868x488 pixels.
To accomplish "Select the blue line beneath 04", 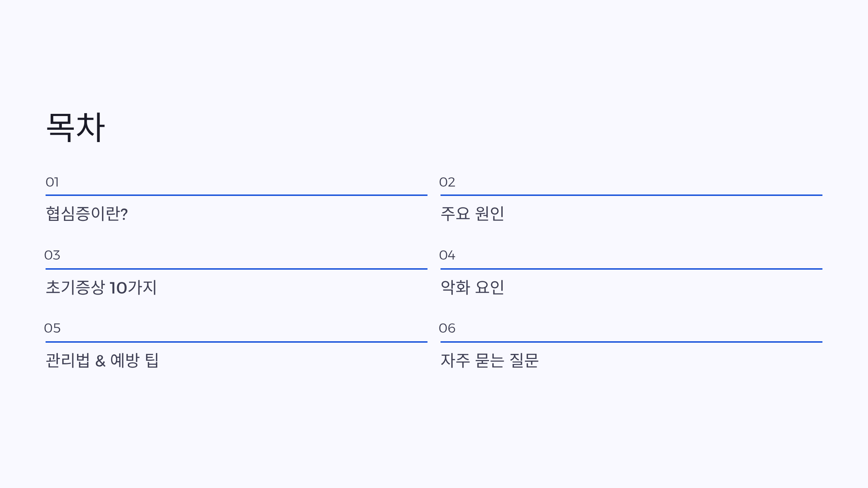I will (x=631, y=269).
